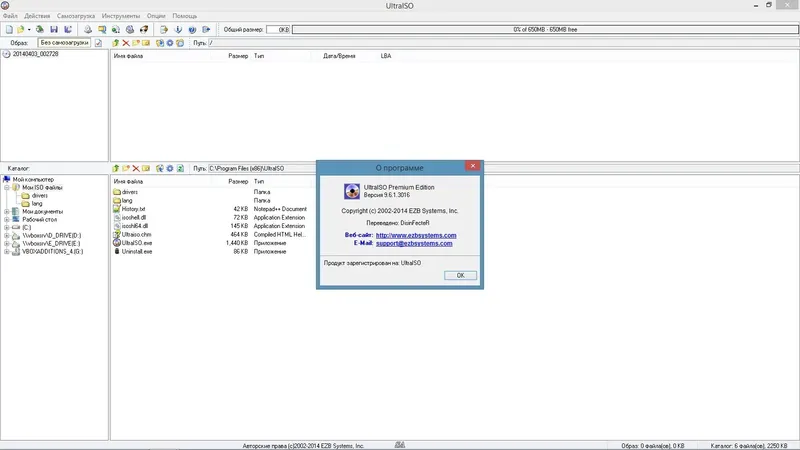Select isoshl64.dll in the file list
The height and width of the screenshot is (450, 800).
[135, 226]
